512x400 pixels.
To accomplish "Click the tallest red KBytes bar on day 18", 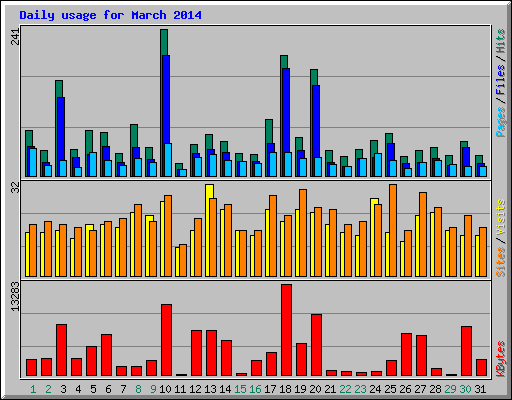I will click(286, 330).
